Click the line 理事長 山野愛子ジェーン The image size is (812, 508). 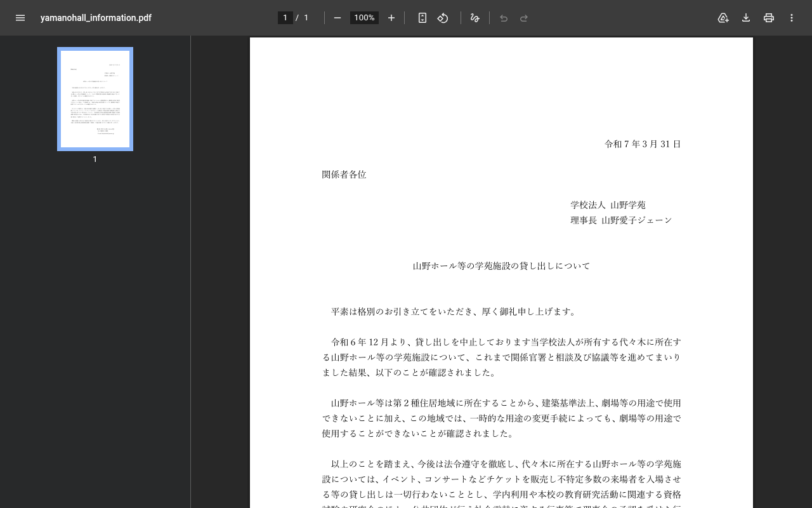click(621, 220)
